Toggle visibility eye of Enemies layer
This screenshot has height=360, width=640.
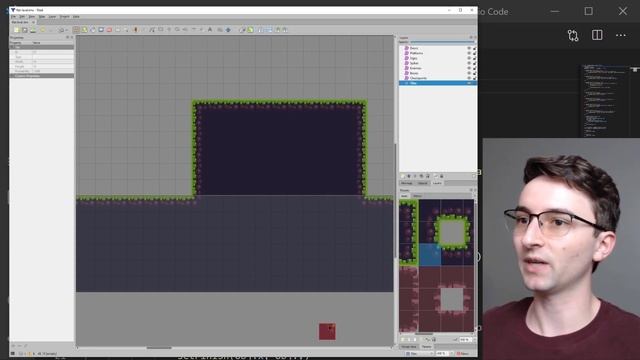pyautogui.click(x=469, y=68)
